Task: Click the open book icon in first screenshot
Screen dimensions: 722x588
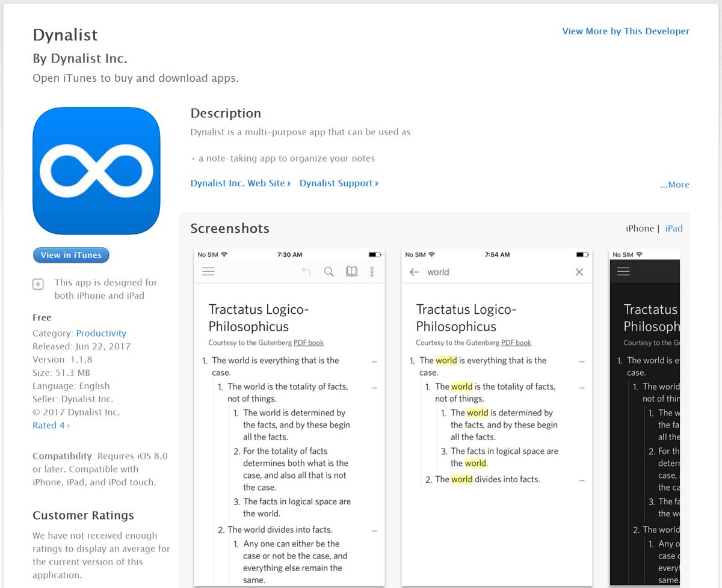Action: click(351, 272)
